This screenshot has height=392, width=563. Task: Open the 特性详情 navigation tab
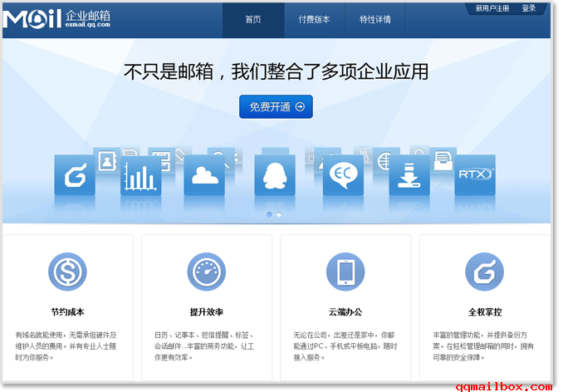click(375, 20)
